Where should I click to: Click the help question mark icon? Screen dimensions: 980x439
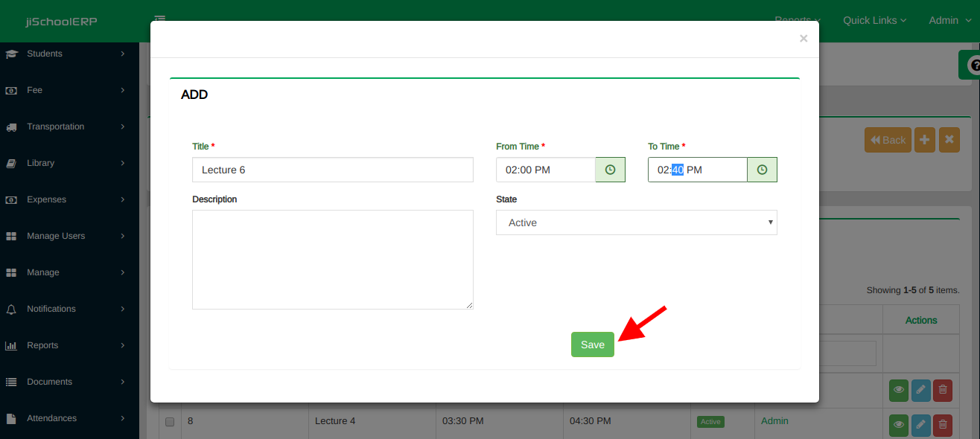973,65
